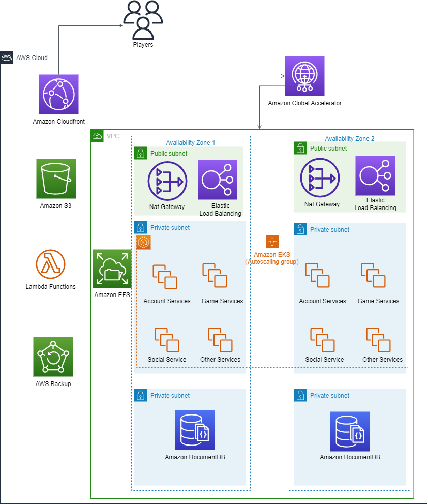Click Elastic Load Balancing icon in Availability Zone 2

[x=375, y=176]
